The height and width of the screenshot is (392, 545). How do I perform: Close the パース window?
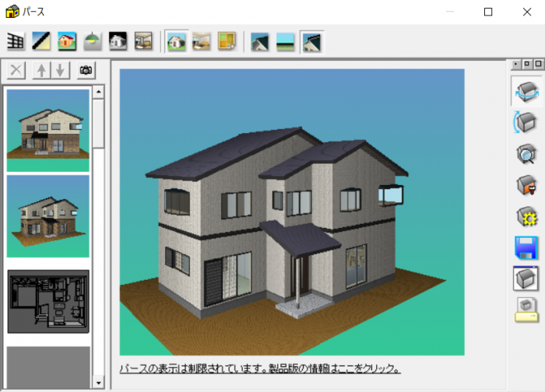(527, 12)
